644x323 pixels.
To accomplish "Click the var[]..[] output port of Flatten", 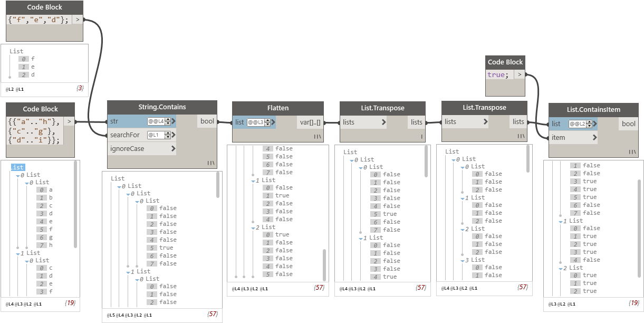I will (x=310, y=122).
